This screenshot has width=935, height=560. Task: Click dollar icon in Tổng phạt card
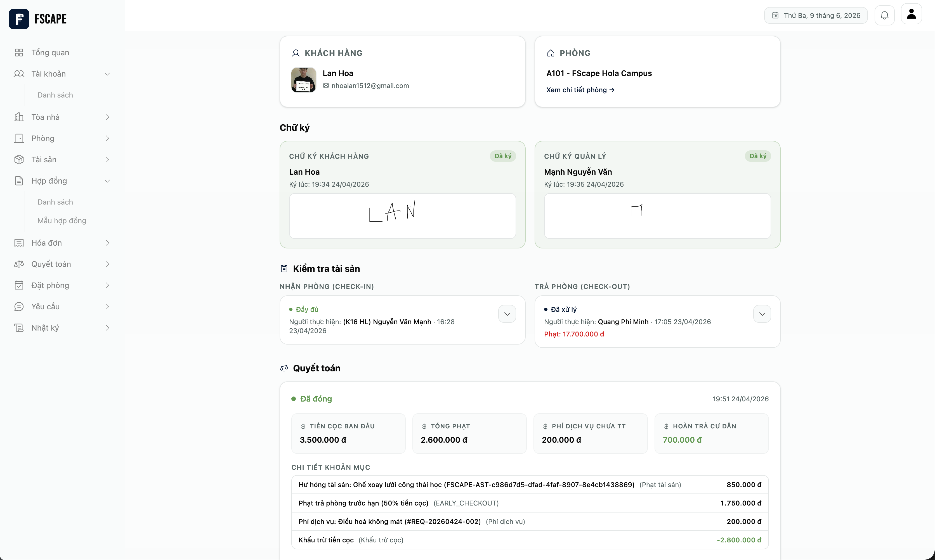pos(424,426)
